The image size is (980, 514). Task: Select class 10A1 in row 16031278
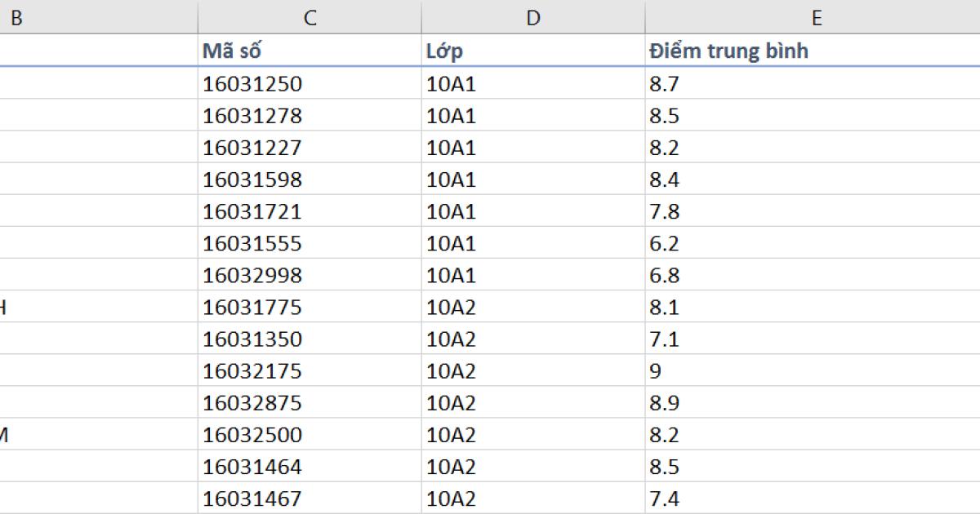(x=533, y=115)
